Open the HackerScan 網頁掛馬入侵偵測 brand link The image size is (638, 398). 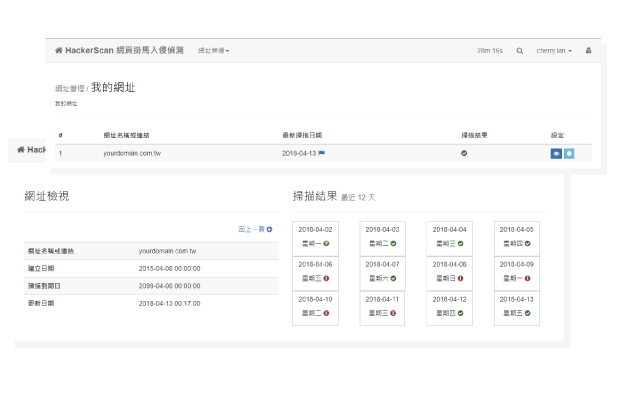click(119, 50)
